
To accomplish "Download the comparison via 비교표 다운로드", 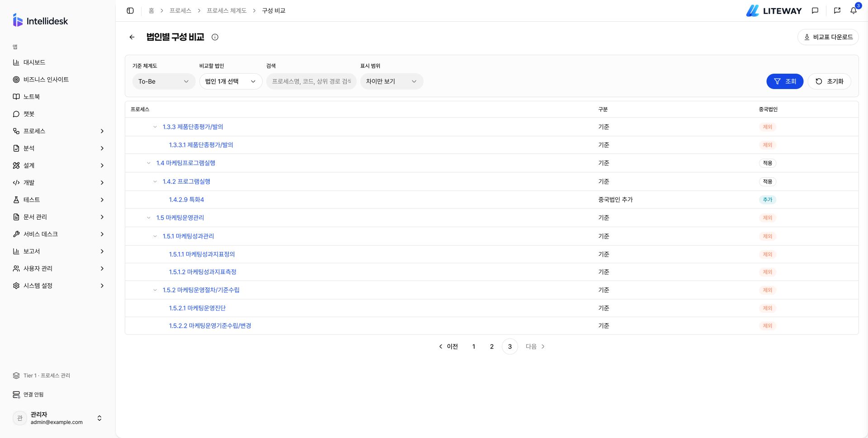I will pyautogui.click(x=828, y=37).
